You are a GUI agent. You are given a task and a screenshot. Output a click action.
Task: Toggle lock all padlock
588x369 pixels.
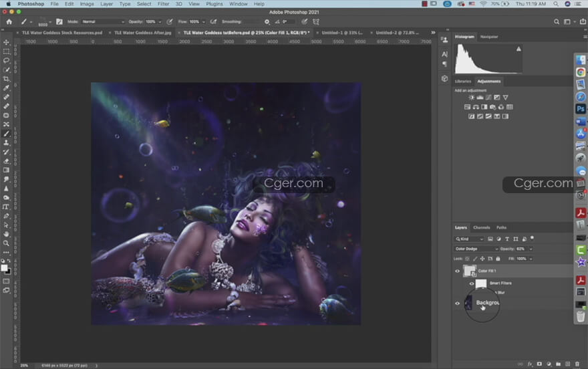tap(498, 259)
